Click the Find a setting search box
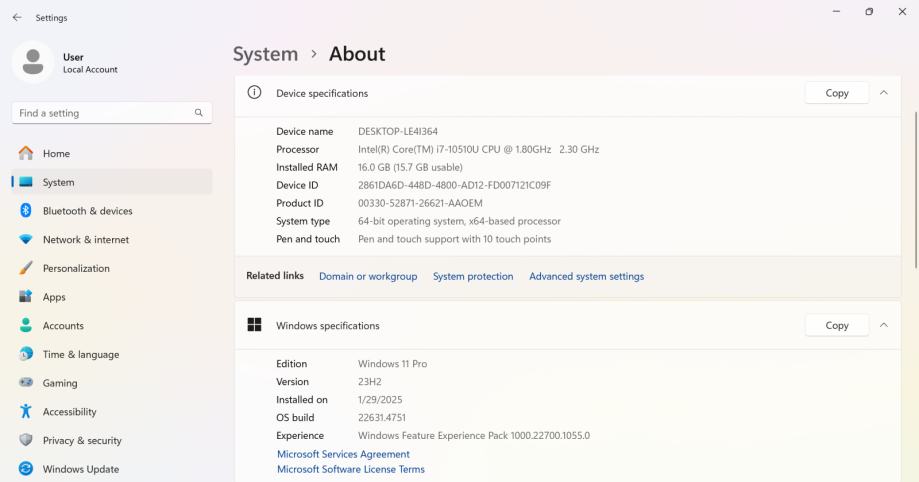 (104, 113)
